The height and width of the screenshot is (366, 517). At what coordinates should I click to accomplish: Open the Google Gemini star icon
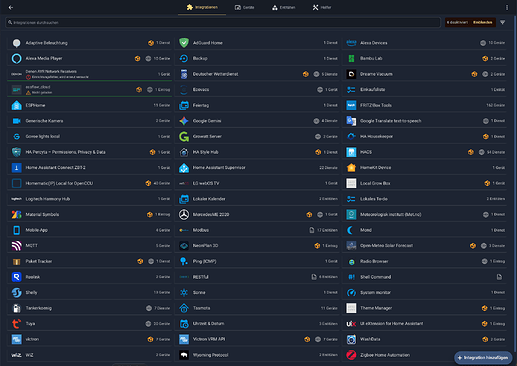(x=184, y=121)
